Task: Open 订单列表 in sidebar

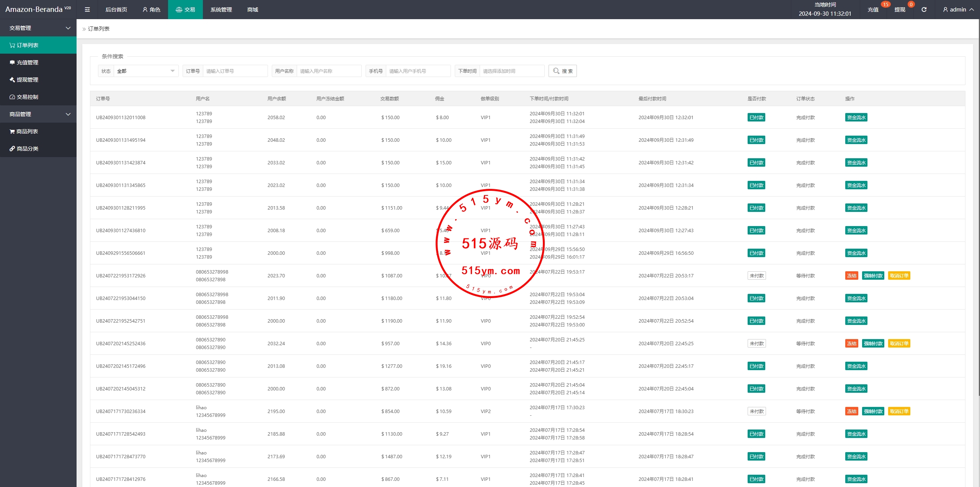Action: pyautogui.click(x=28, y=45)
